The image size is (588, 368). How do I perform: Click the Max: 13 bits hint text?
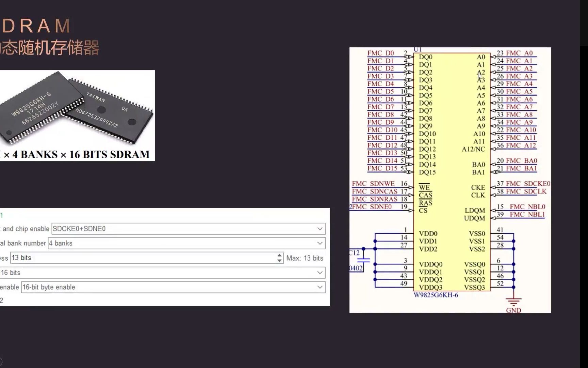(x=305, y=258)
